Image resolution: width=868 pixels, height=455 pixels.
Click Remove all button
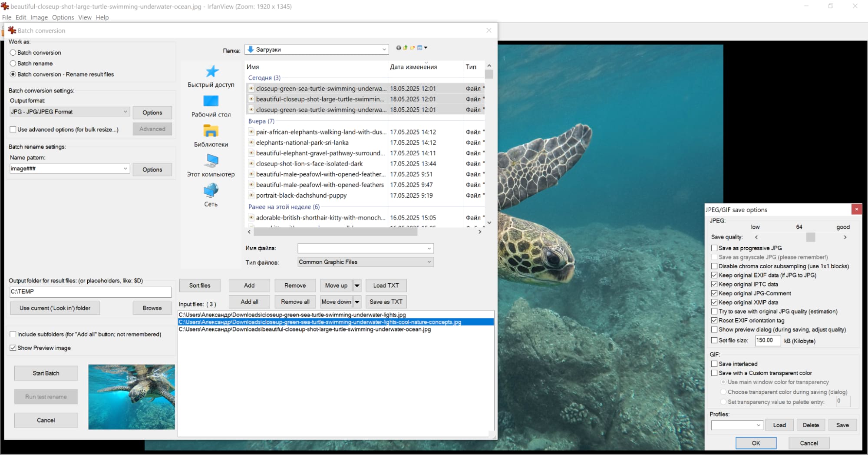[295, 302]
